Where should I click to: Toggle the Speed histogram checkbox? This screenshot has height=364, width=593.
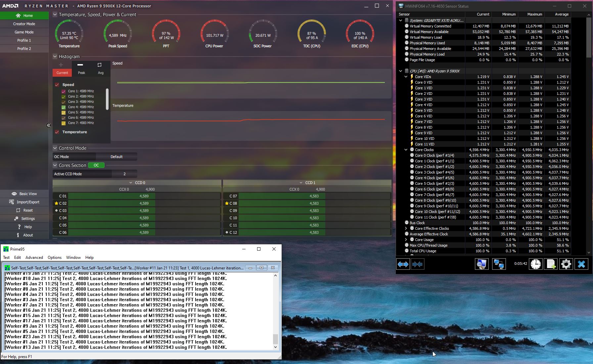[57, 85]
